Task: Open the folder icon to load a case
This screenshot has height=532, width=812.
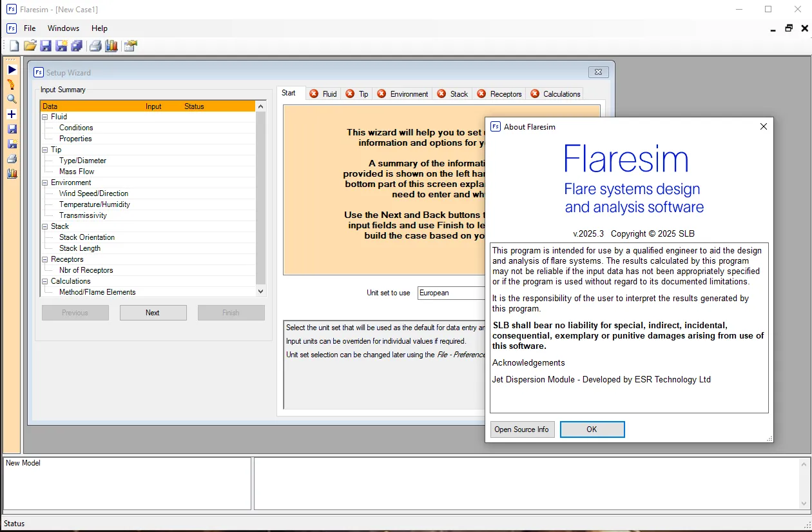Action: (30, 46)
